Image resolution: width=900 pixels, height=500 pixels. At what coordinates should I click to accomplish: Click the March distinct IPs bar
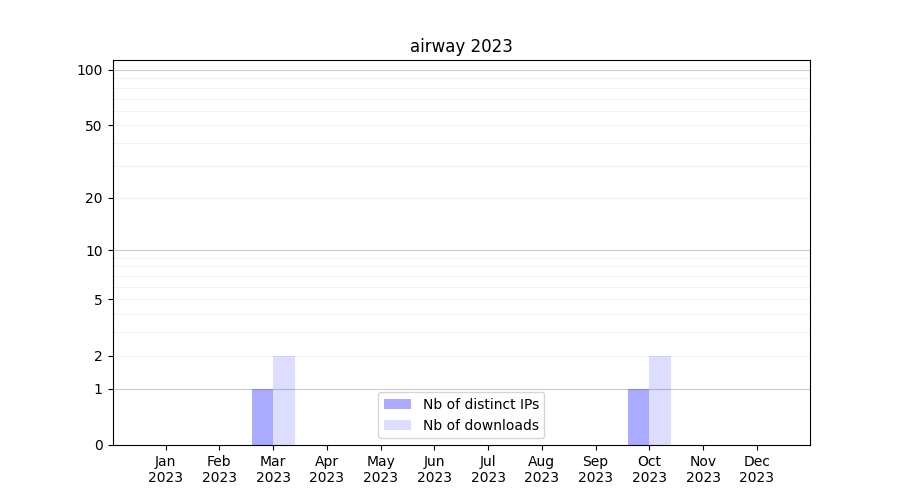pyautogui.click(x=262, y=417)
